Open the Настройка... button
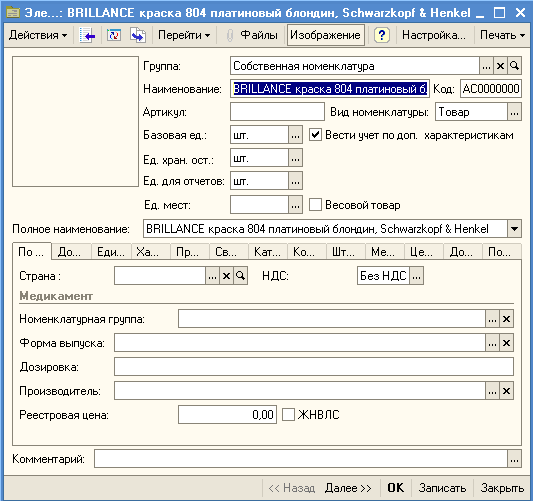The height and width of the screenshot is (501, 533). pyautogui.click(x=434, y=35)
